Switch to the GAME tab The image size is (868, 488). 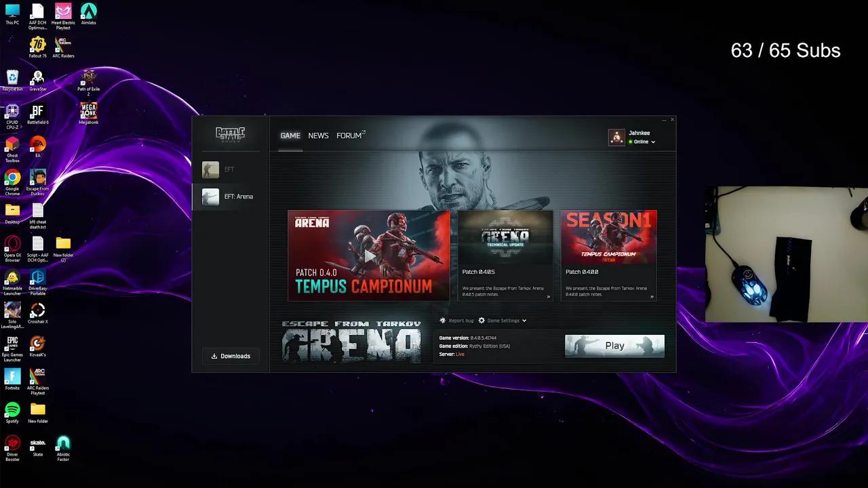(290, 136)
